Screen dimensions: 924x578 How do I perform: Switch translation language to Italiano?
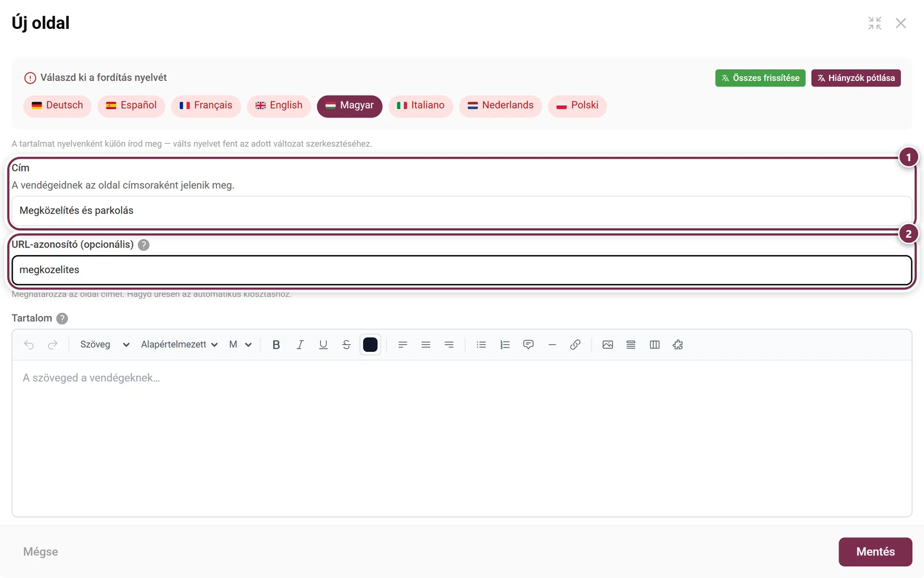click(x=421, y=105)
